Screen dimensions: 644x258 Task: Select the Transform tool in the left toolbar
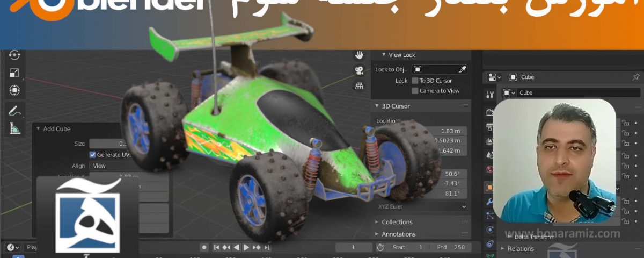pyautogui.click(x=14, y=90)
